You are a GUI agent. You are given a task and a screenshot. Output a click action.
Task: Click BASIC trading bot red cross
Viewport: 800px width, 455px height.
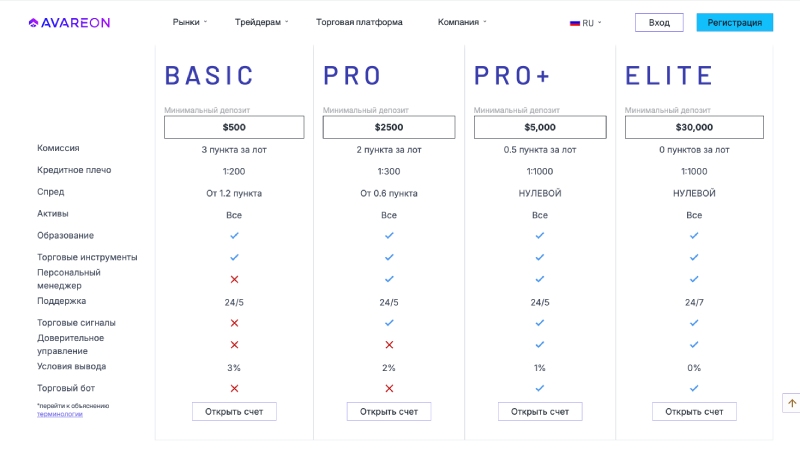pyautogui.click(x=234, y=389)
